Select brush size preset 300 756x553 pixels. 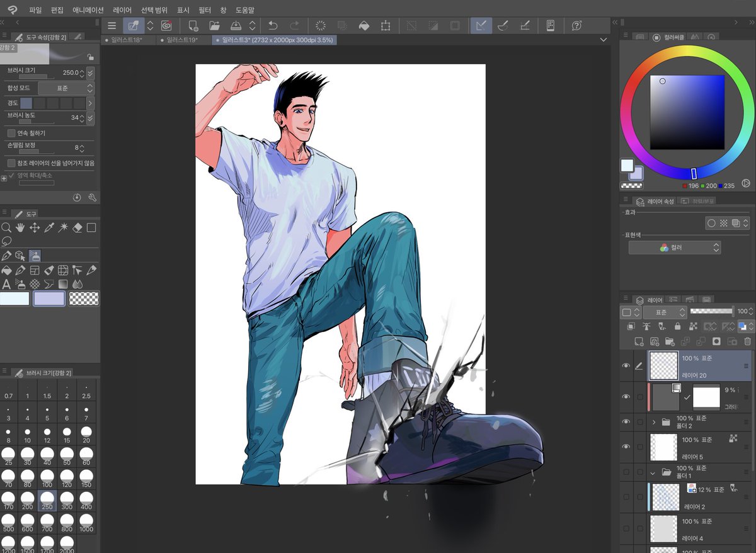coord(67,501)
